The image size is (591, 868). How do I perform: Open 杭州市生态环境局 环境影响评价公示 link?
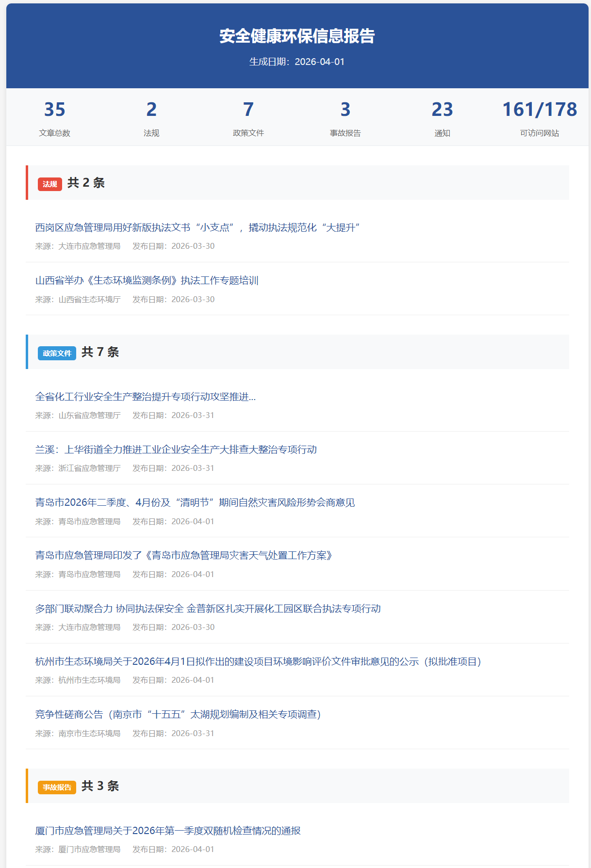point(258,661)
